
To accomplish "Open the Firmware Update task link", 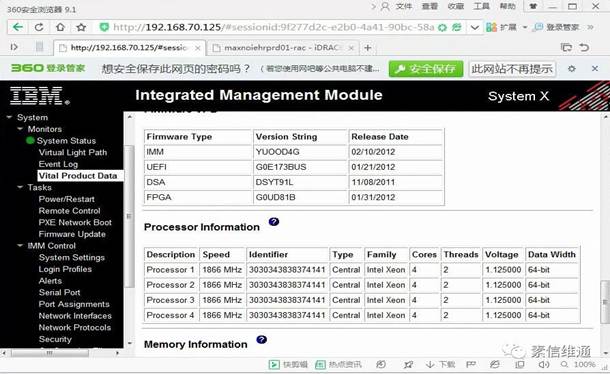I will coord(72,234).
